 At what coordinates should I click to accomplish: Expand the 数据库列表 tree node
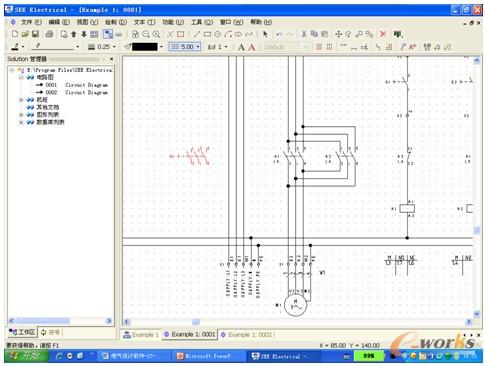[x=21, y=122]
